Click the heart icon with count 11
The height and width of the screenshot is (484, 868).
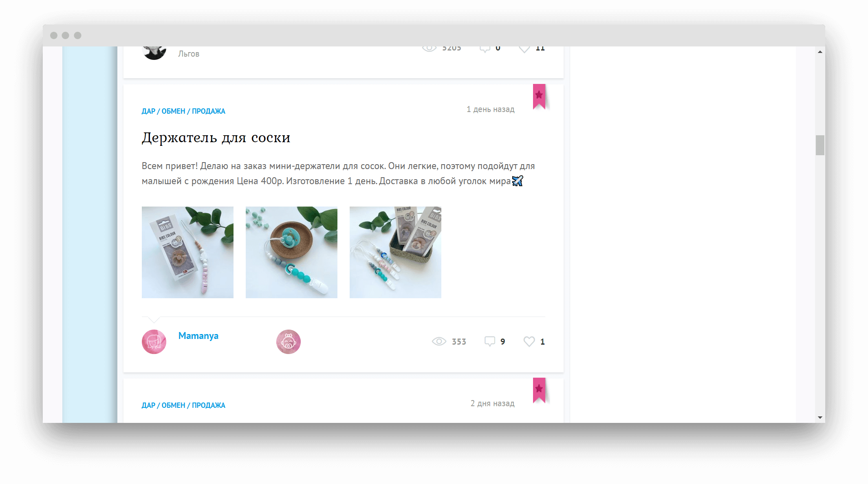tap(524, 49)
